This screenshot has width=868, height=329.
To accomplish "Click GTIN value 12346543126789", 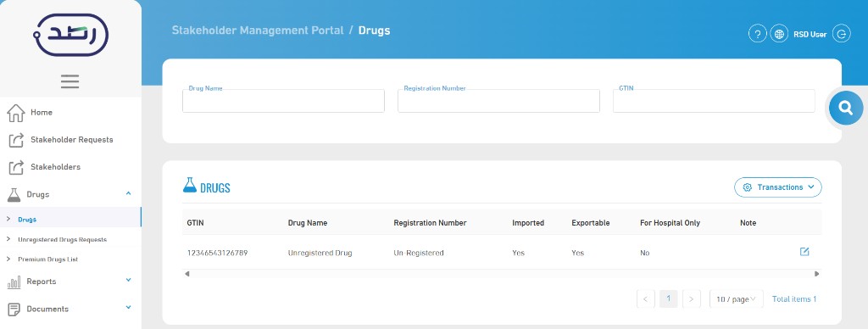I will [x=217, y=254].
